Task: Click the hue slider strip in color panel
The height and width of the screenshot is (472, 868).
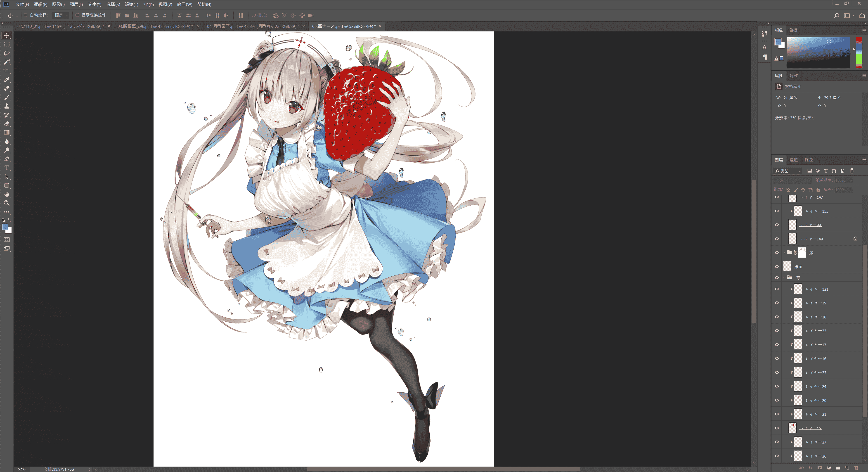Action: [x=859, y=53]
